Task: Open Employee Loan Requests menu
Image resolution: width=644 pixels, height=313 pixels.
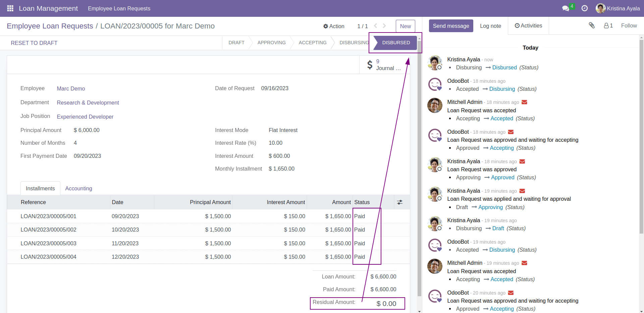Action: [119, 8]
